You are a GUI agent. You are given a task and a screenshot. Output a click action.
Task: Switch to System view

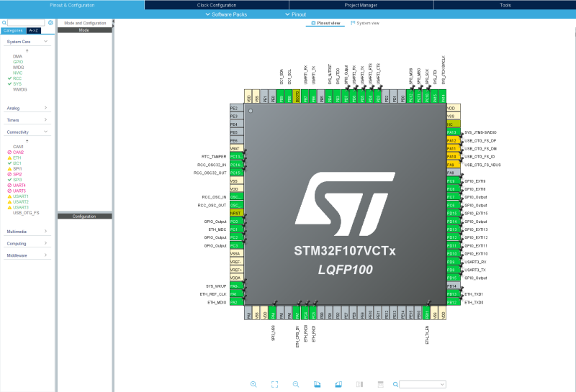click(365, 23)
